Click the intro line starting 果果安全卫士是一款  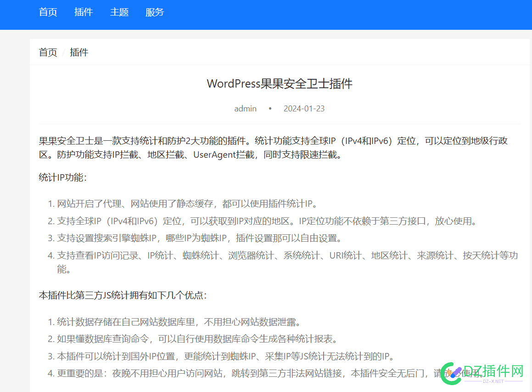273,141
